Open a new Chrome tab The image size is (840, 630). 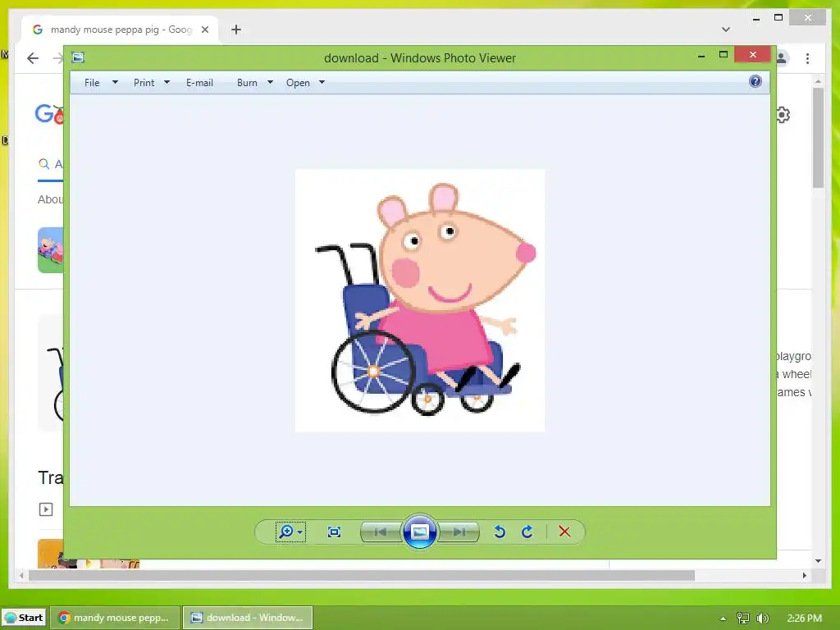[236, 30]
